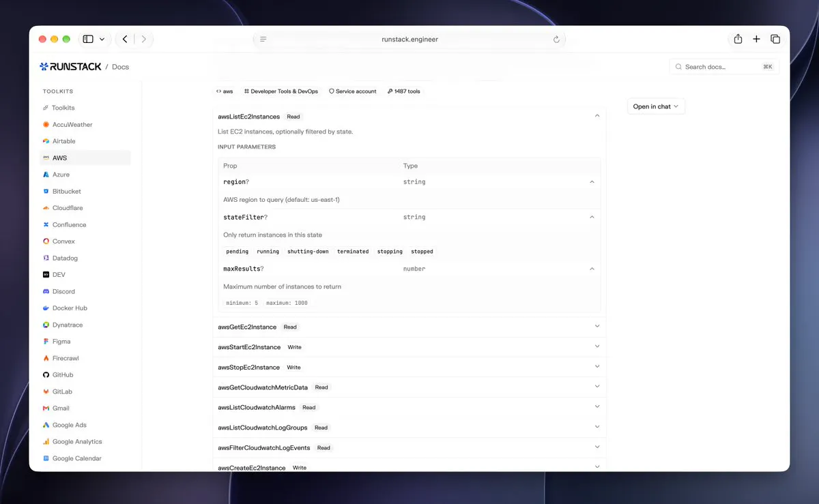Open the 'Open in chat' dropdown
This screenshot has width=819, height=504.
click(x=656, y=106)
